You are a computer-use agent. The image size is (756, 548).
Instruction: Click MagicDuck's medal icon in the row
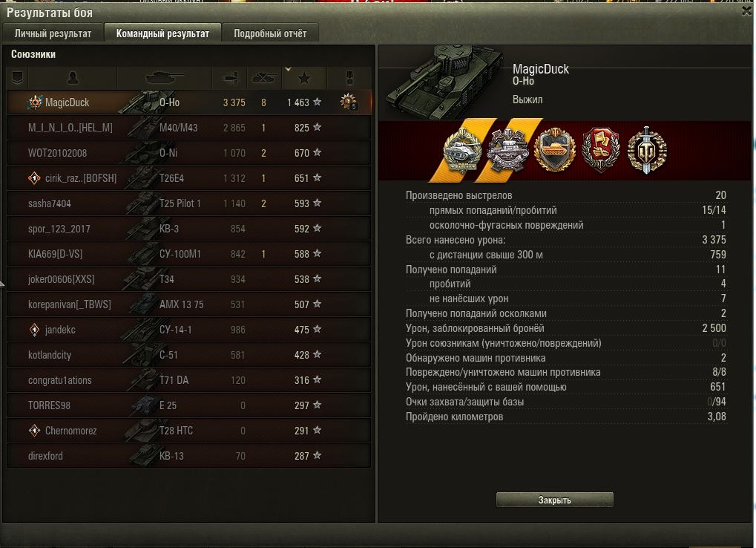click(x=348, y=102)
